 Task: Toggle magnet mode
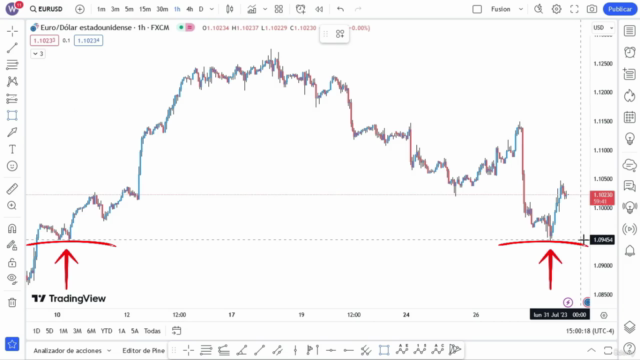pyautogui.click(x=12, y=228)
